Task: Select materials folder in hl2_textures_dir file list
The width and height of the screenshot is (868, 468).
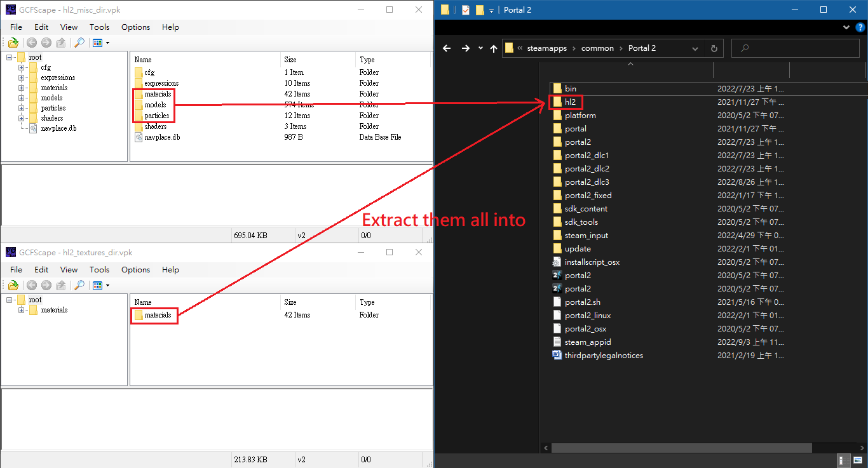Action: pyautogui.click(x=158, y=315)
